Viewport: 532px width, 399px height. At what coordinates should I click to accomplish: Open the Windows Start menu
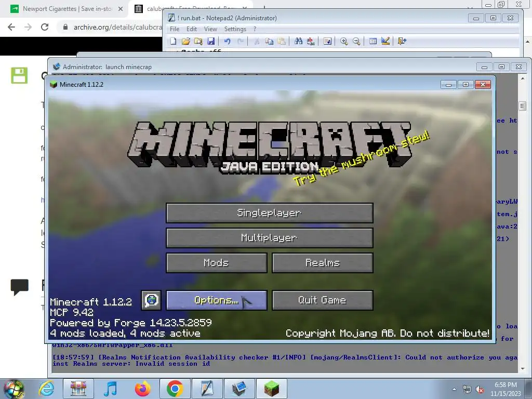pos(14,389)
